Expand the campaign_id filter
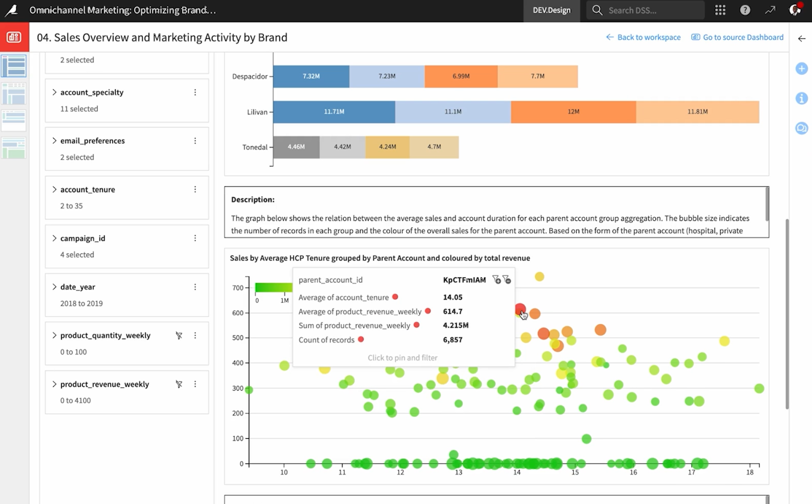Screen dimensions: 812x504 pyautogui.click(x=54, y=238)
